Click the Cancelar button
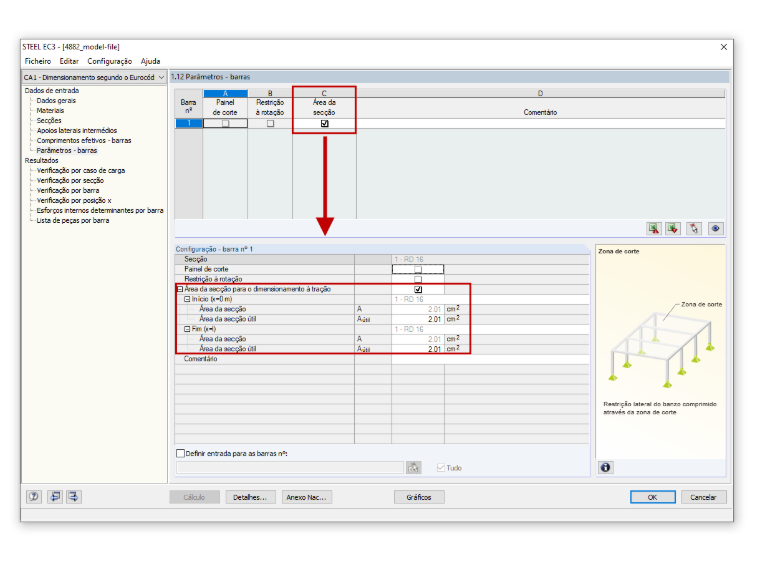 [703, 497]
